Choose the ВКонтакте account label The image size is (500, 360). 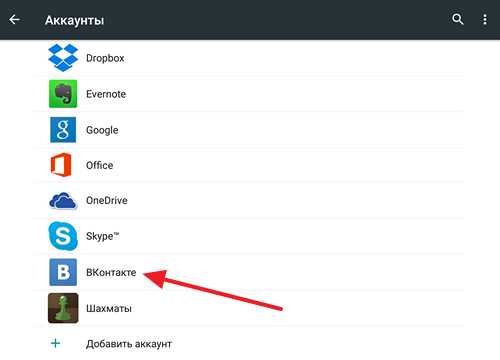tap(111, 272)
